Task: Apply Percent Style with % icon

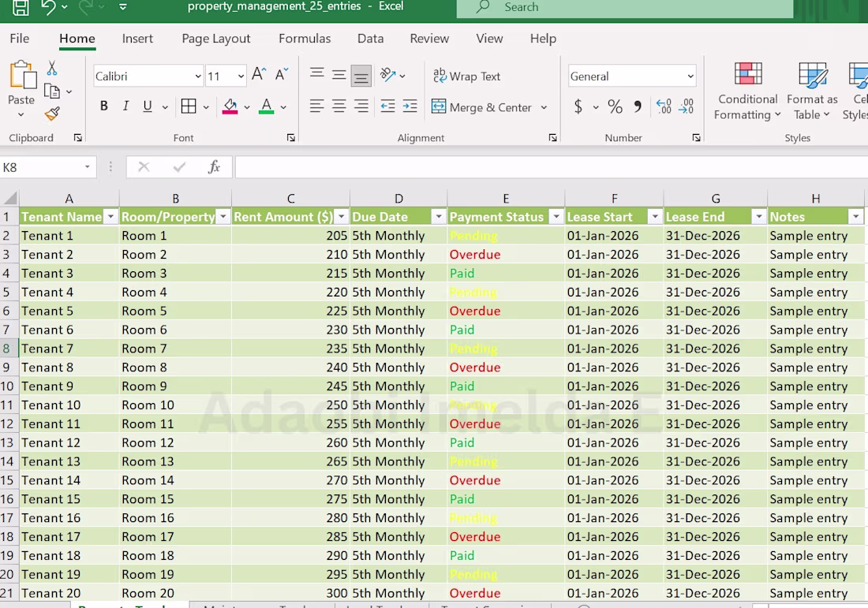Action: (615, 106)
